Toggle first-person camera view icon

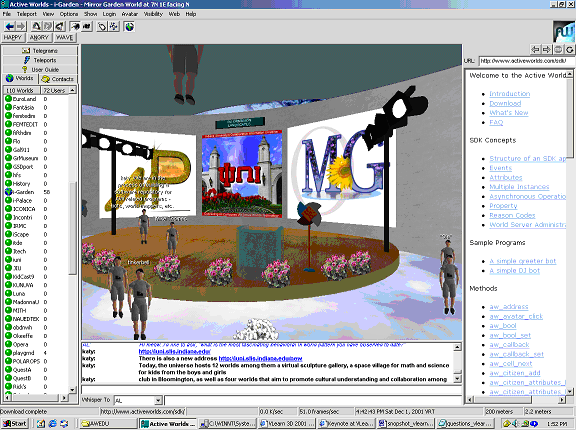[x=75, y=26]
